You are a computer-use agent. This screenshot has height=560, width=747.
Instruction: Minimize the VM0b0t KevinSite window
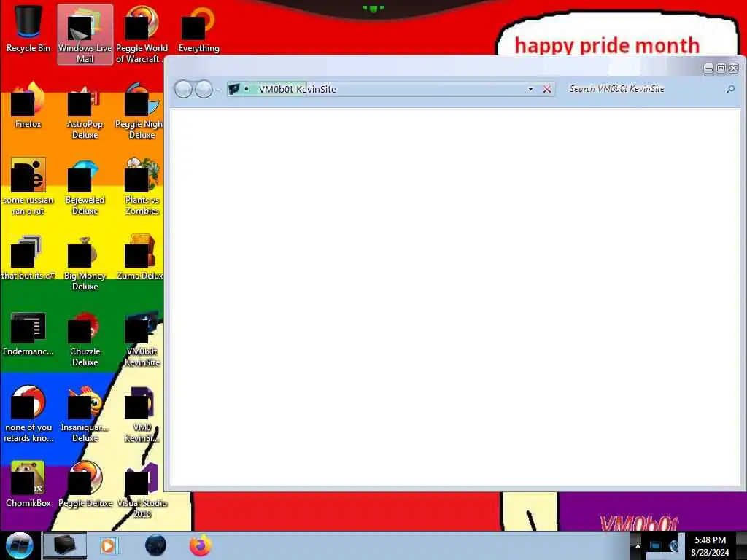(708, 68)
